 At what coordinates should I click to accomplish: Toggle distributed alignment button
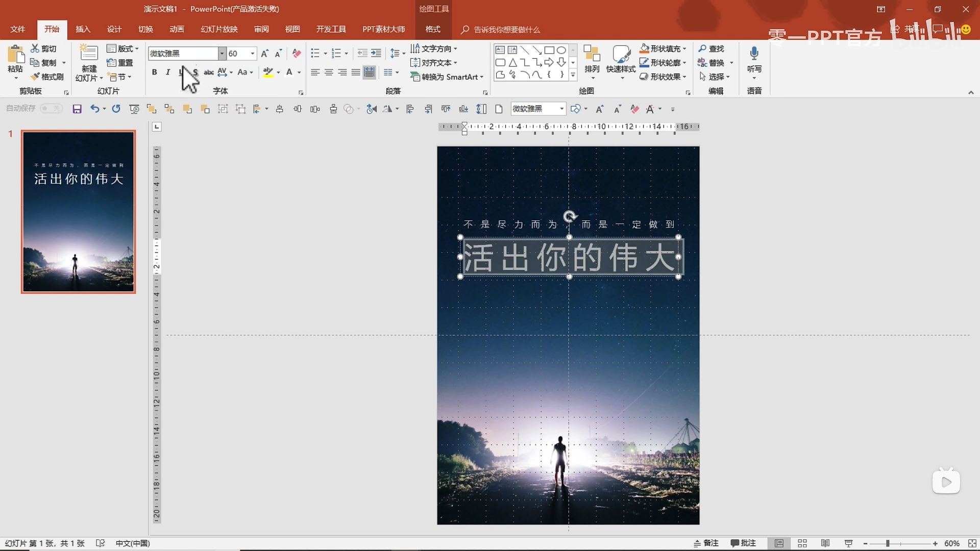pos(369,72)
